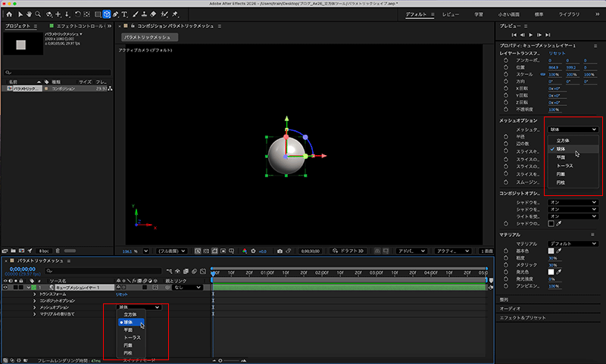Viewport: 606px width, 364px height.
Task: Select the Pen tool
Action: [116, 14]
